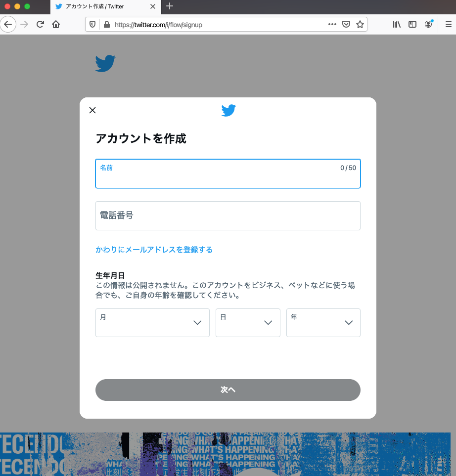Select the アカウント作成 / Twitter tab
456x476 pixels.
coord(106,7)
